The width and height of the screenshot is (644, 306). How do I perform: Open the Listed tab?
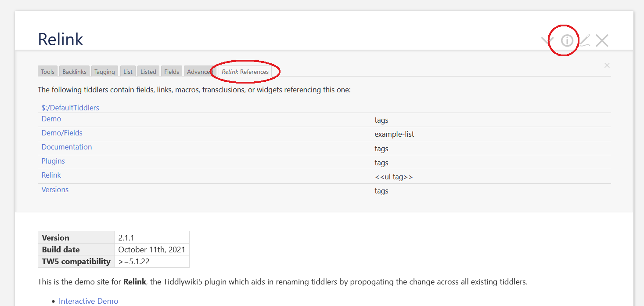coord(148,72)
